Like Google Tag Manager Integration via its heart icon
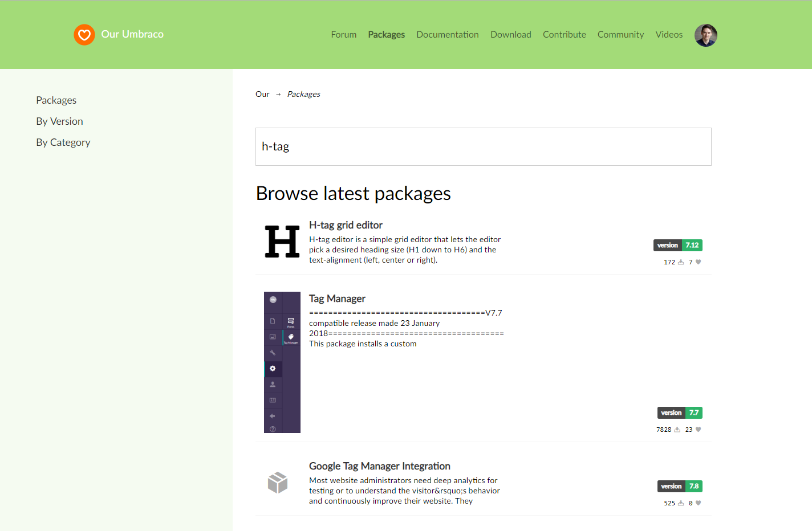 point(698,503)
